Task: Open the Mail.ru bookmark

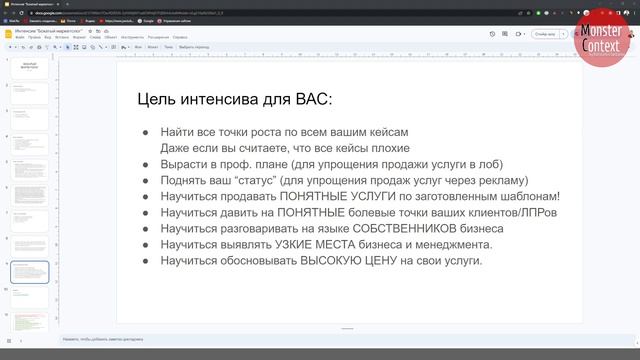Action: 11,21
